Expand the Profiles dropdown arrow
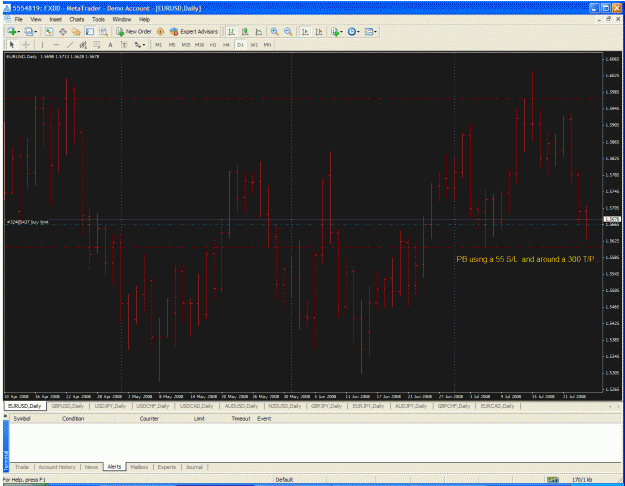The image size is (625, 486). click(36, 31)
